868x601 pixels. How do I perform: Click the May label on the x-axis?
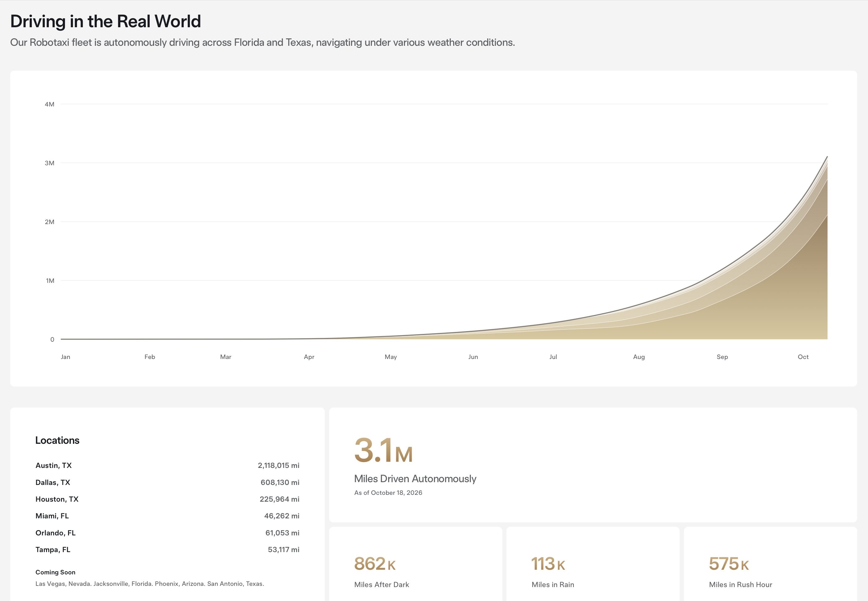391,357
